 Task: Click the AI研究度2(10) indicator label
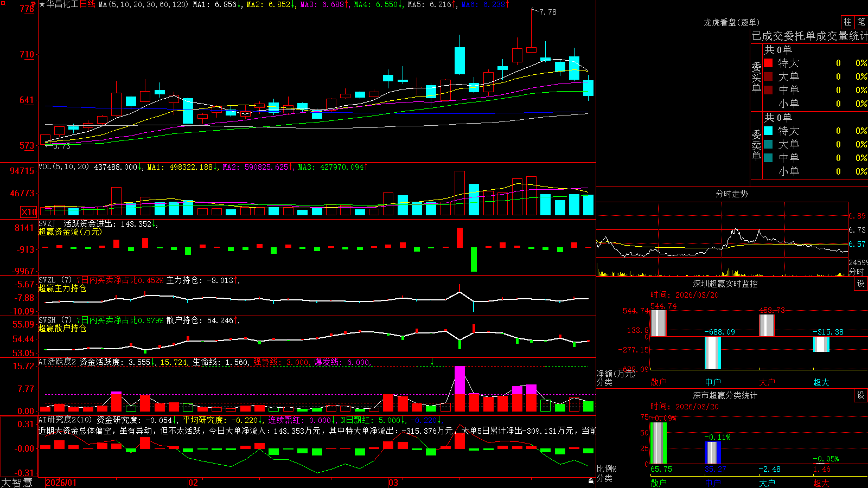click(65, 420)
